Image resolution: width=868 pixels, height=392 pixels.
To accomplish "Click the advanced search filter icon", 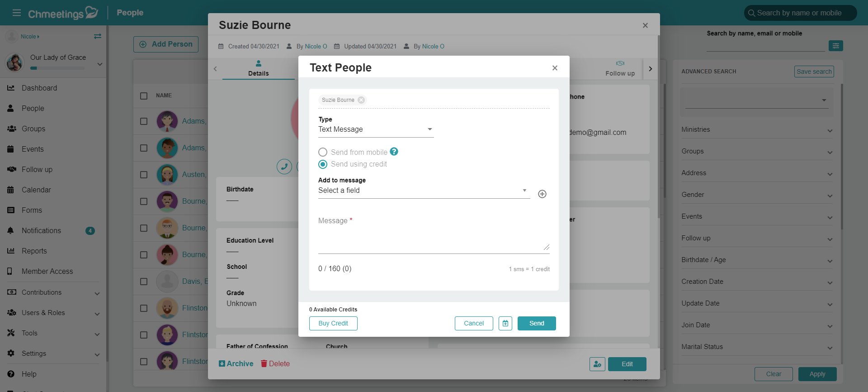I will click(x=835, y=46).
